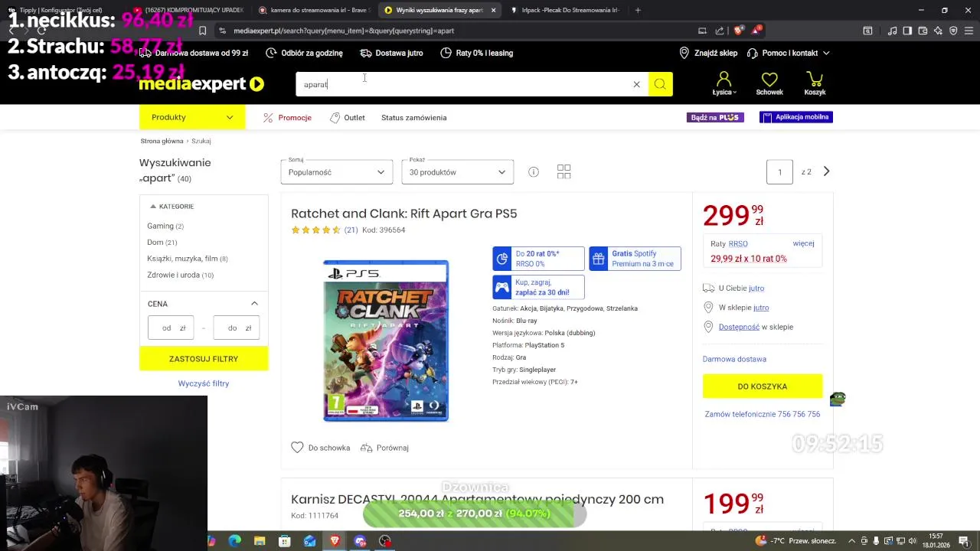This screenshot has height=551, width=980.
Task: Expand więcej installment details
Action: click(x=803, y=243)
